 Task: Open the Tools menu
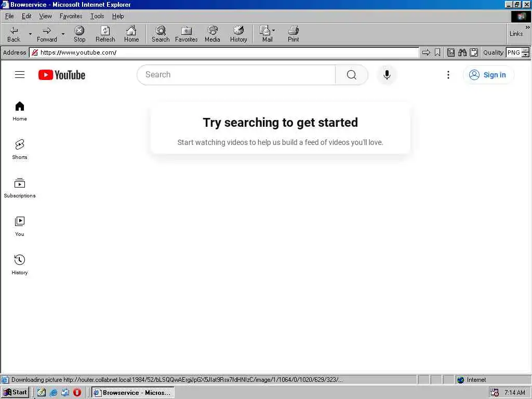point(97,16)
